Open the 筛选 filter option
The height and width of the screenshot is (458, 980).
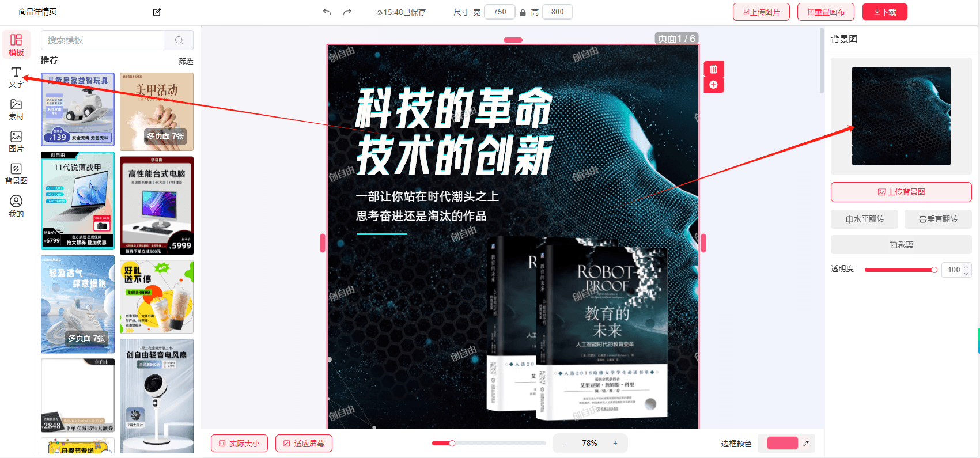click(186, 61)
